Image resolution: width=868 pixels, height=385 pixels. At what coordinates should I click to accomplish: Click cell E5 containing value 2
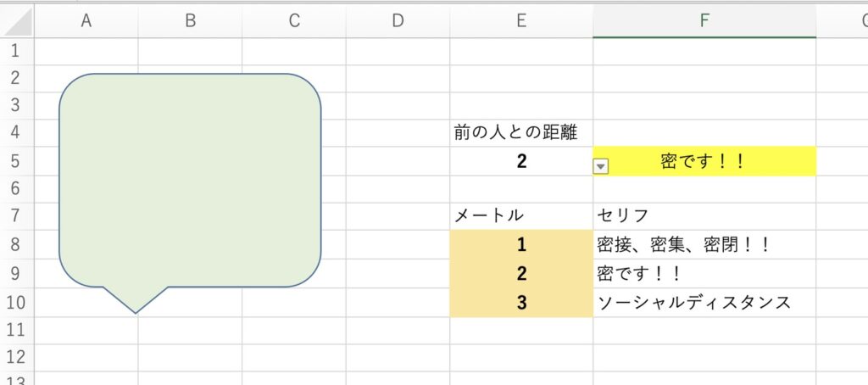point(521,161)
